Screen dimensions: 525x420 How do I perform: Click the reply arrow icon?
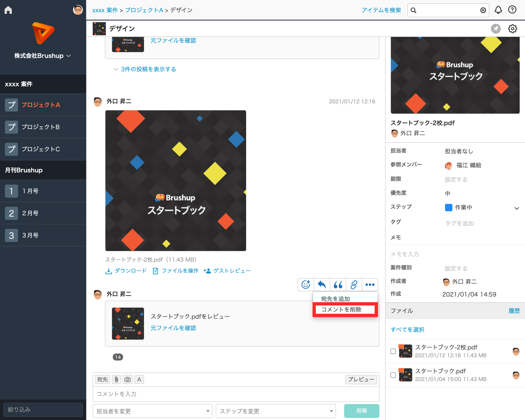tap(322, 284)
